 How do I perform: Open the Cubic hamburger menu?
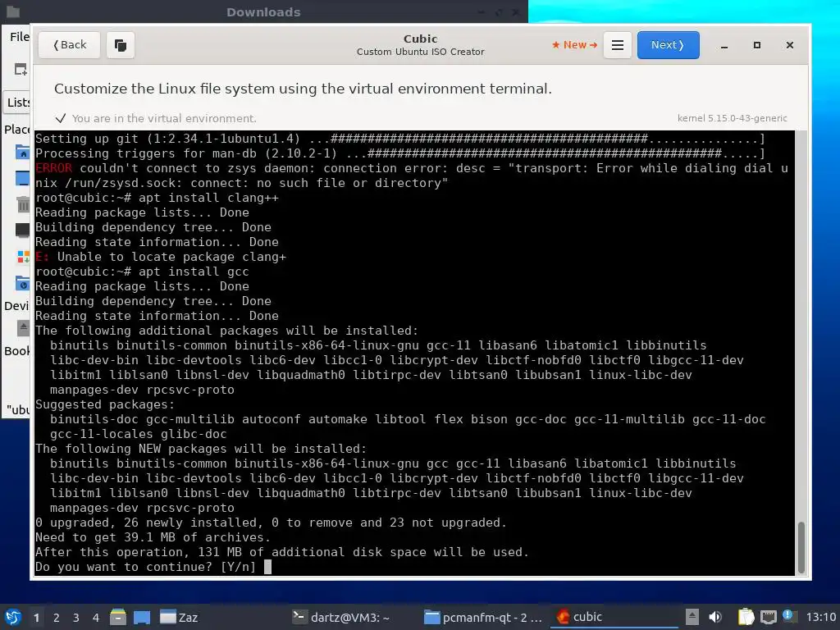point(617,45)
